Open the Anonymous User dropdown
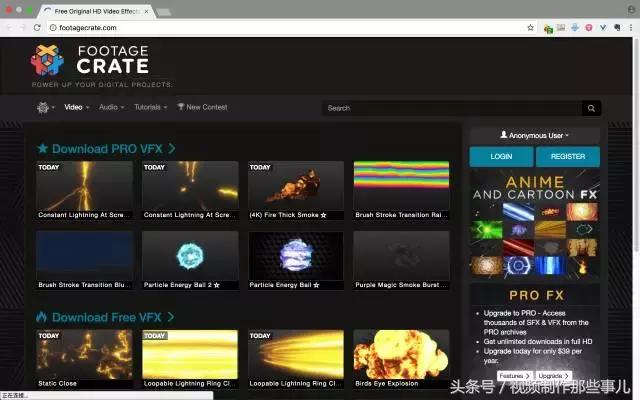The width and height of the screenshot is (640, 400). click(534, 135)
